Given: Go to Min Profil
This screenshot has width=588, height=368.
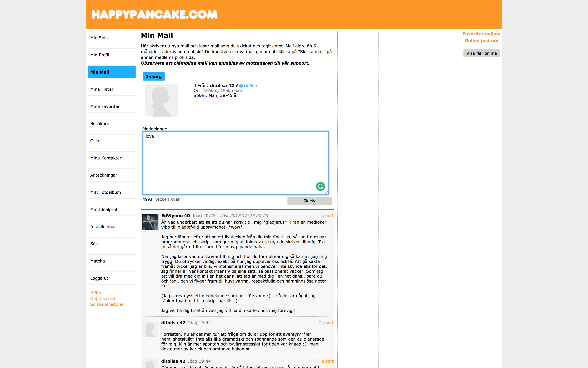Looking at the screenshot, I should 112,55.
